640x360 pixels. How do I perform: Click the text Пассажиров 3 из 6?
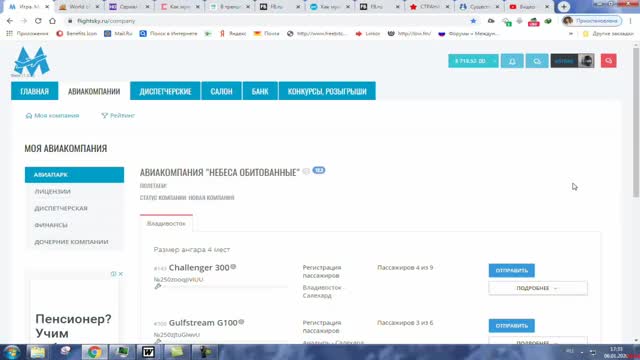[x=405, y=323]
